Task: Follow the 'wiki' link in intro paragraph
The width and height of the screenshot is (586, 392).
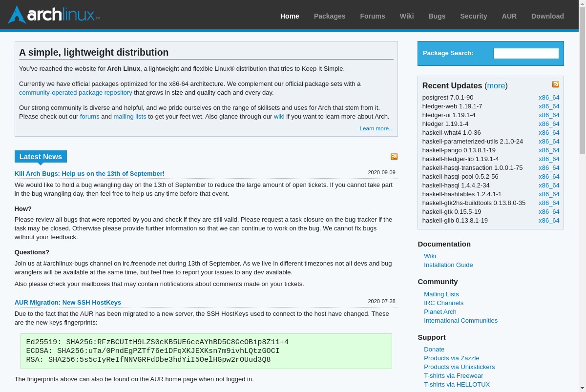Action: [x=279, y=117]
